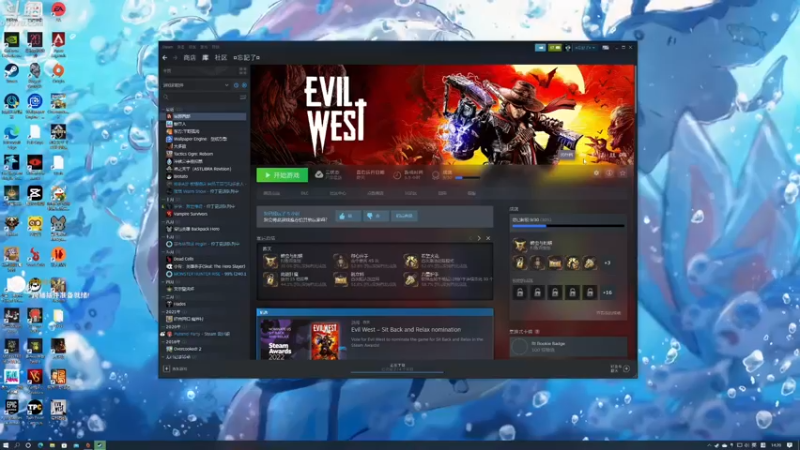This screenshot has height=450, width=800.
Task: Collapse the 2021年 library group
Action: [164, 311]
